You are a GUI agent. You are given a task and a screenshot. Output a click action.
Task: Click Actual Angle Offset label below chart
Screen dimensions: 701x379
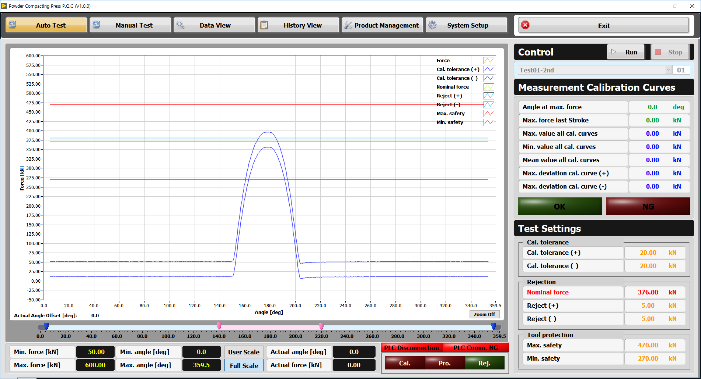click(x=45, y=316)
